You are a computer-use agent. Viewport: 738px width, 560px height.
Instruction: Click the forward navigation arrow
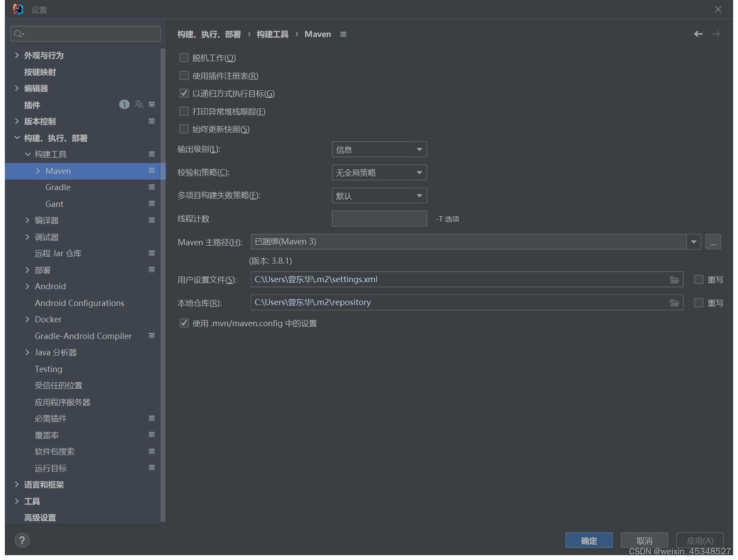click(x=716, y=34)
